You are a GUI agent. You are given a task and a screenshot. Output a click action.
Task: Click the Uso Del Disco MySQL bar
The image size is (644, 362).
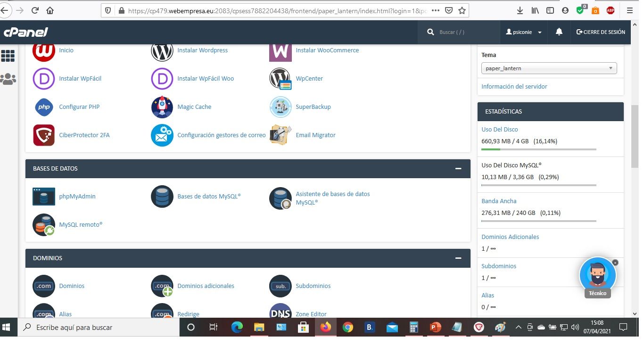539,185
